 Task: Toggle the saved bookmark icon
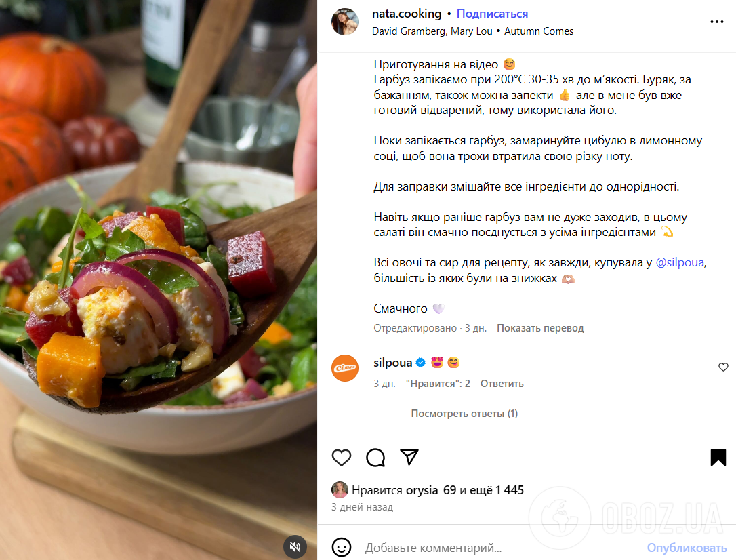coord(718,457)
